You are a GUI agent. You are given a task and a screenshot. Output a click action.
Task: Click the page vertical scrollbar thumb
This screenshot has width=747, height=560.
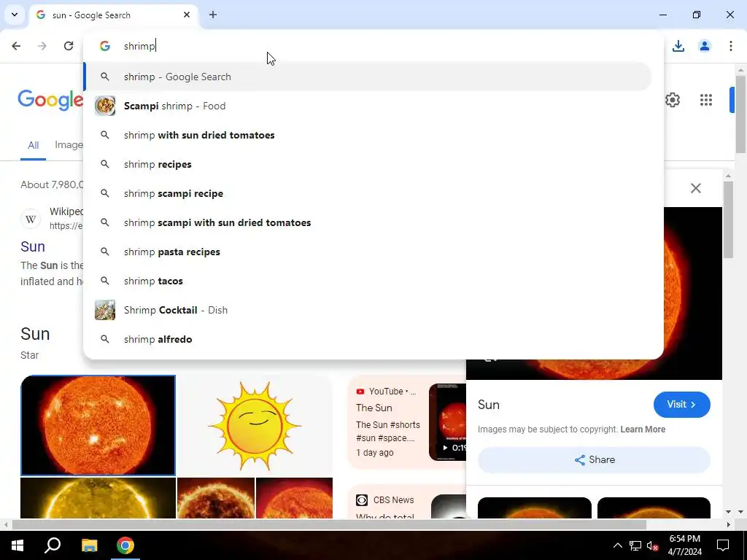[x=740, y=114]
